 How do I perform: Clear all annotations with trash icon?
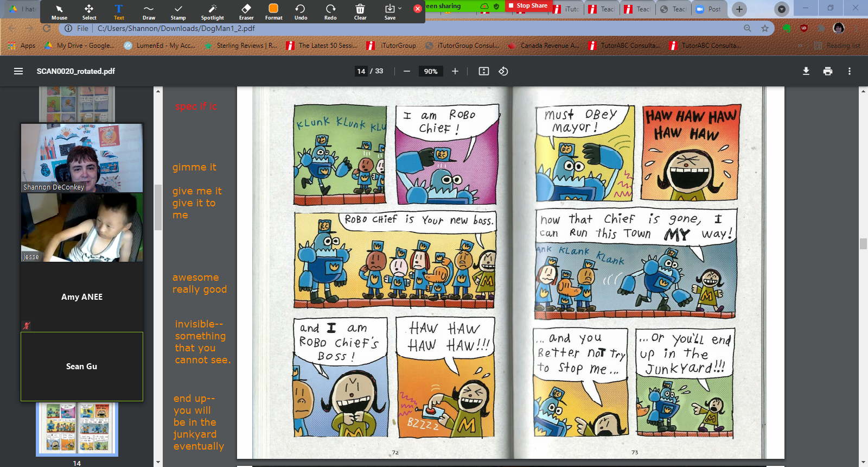(x=360, y=11)
